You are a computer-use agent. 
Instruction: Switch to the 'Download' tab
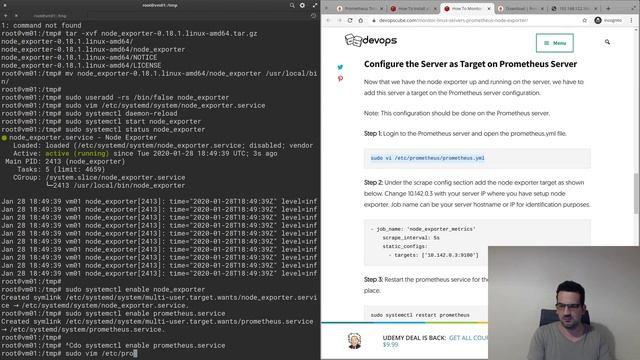coord(519,9)
